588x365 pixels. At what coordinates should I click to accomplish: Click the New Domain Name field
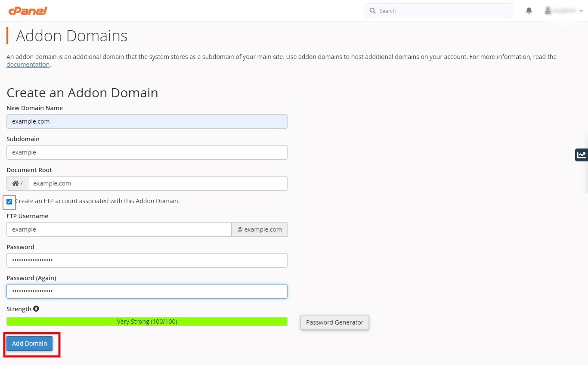click(147, 121)
